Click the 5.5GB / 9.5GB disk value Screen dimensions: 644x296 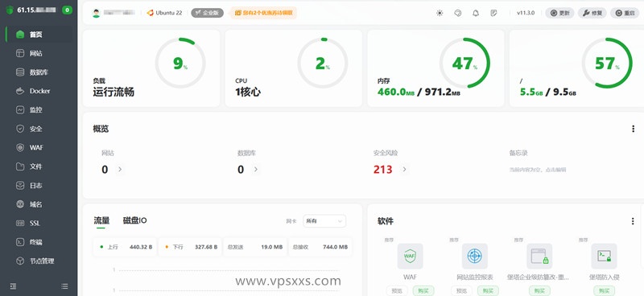pos(548,92)
